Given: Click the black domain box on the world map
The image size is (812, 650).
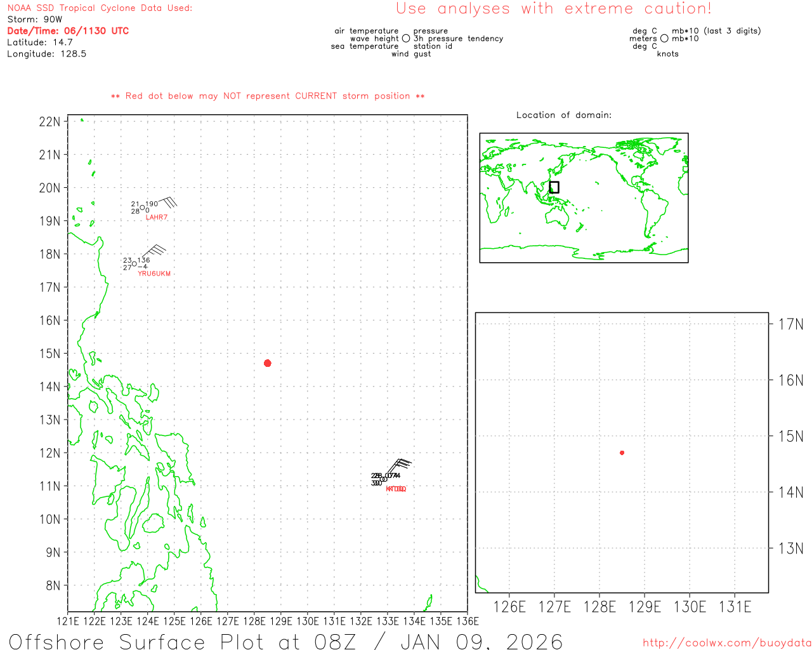Looking at the screenshot, I should pos(554,187).
